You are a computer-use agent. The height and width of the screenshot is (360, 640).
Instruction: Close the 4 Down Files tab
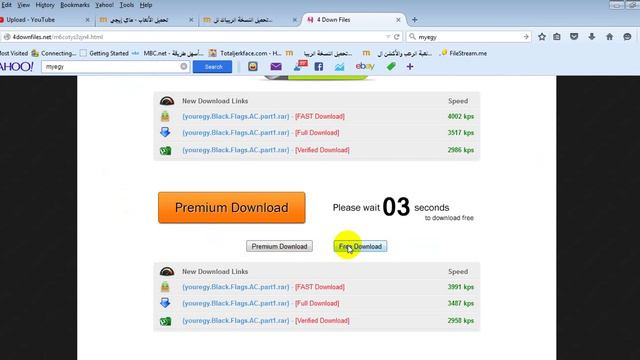[398, 20]
